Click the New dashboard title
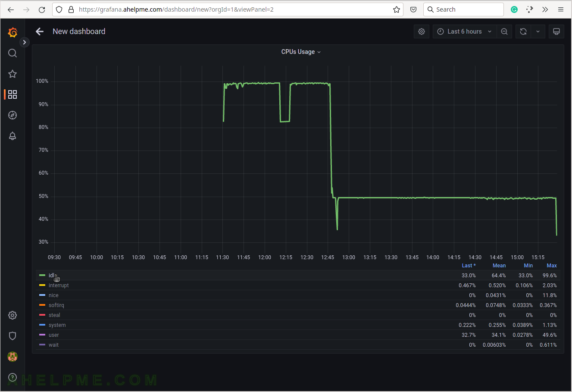This screenshot has height=392, width=572. click(79, 31)
